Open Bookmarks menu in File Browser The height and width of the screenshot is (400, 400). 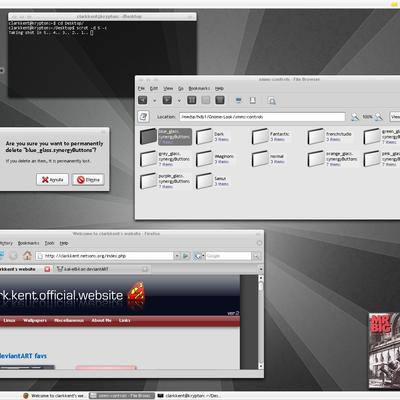click(199, 88)
